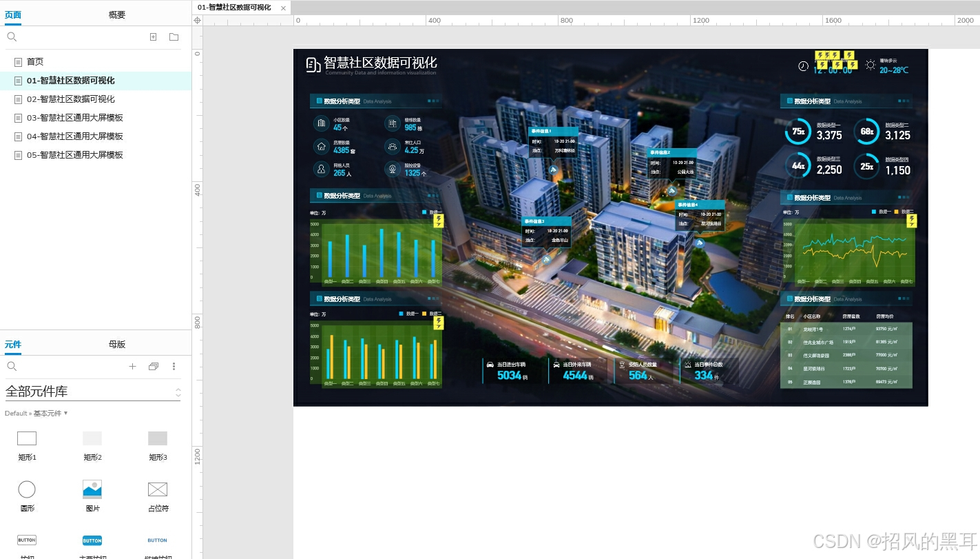
Task: Click the blue 数据一 legend swatch of dual bar chart
Action: tap(402, 314)
